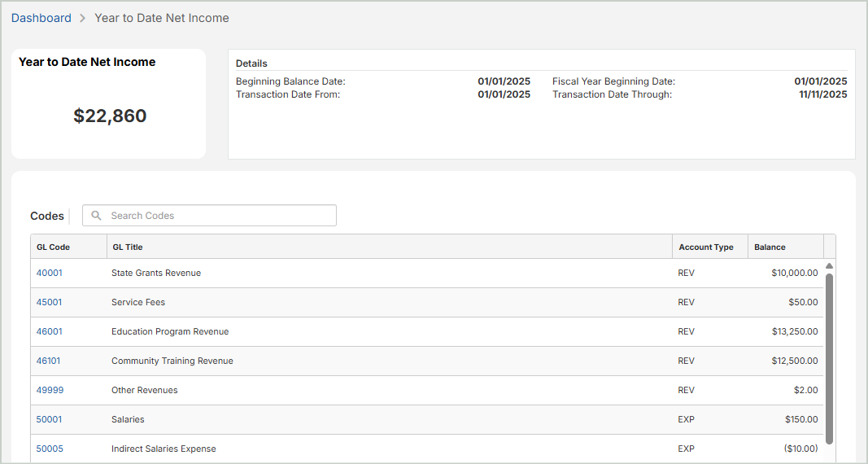Open the Dashboard breadcrumb link
Image resolution: width=868 pixels, height=464 pixels.
coord(41,18)
